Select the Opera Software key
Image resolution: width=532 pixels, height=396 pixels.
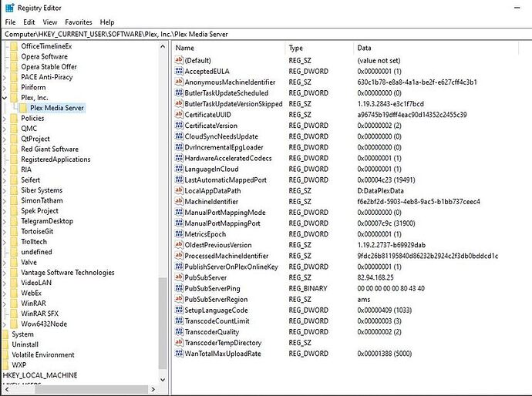pos(44,56)
